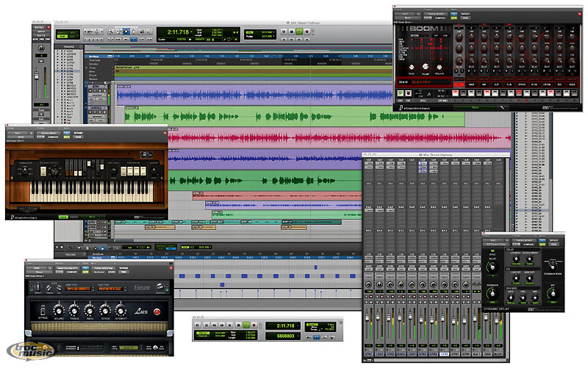Click the Markers ruler label
This screenshot has height=368, width=588.
(x=93, y=78)
